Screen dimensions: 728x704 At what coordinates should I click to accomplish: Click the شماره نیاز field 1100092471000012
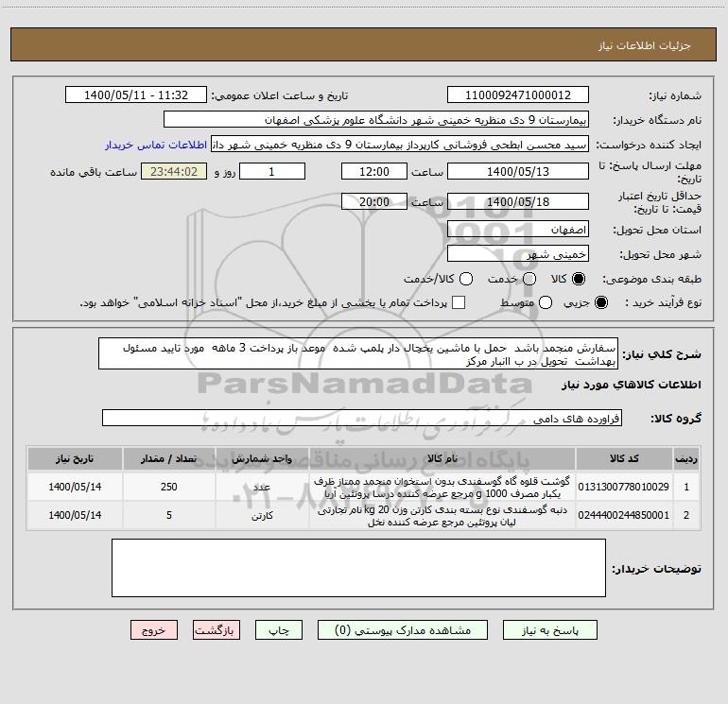pos(518,95)
